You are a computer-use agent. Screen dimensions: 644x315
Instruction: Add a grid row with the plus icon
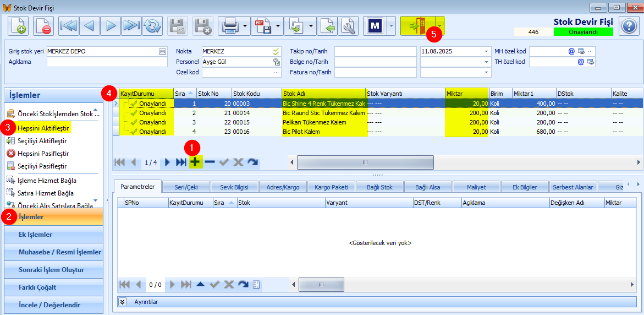(195, 162)
